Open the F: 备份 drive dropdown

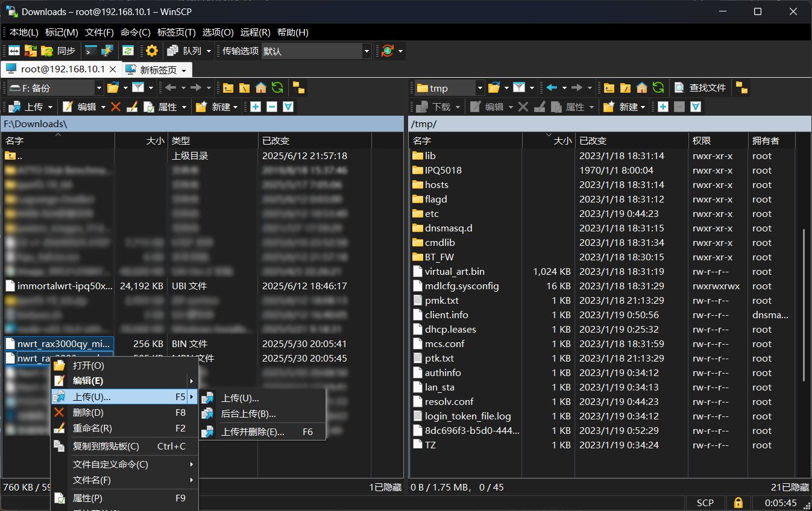click(x=99, y=88)
